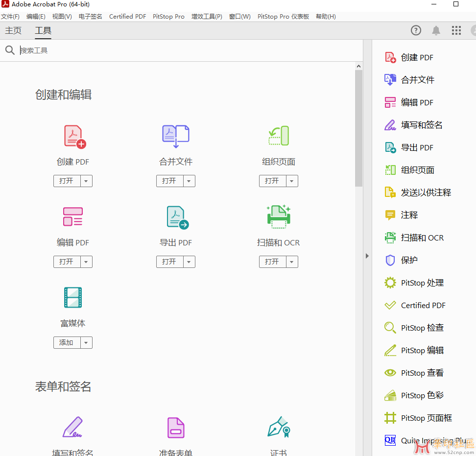Switch to the 工具 tab

43,30
